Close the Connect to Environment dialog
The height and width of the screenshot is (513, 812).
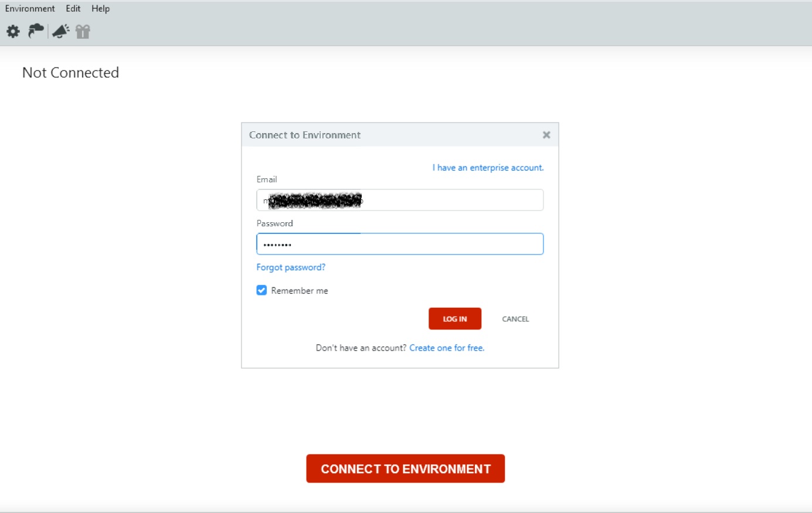[546, 135]
